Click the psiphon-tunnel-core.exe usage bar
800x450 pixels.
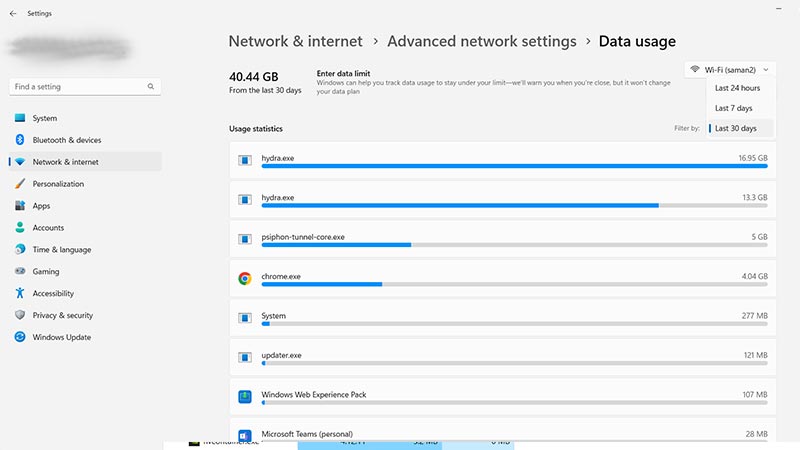(x=514, y=245)
